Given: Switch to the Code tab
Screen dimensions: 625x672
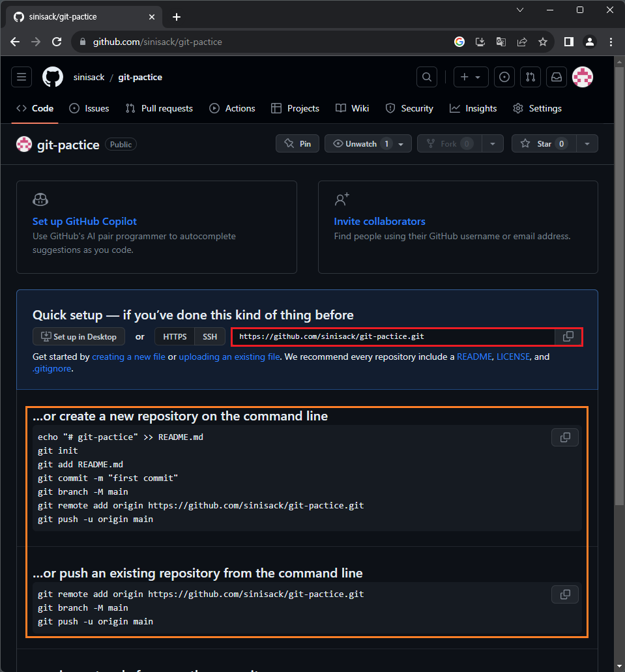Looking at the screenshot, I should (35, 108).
